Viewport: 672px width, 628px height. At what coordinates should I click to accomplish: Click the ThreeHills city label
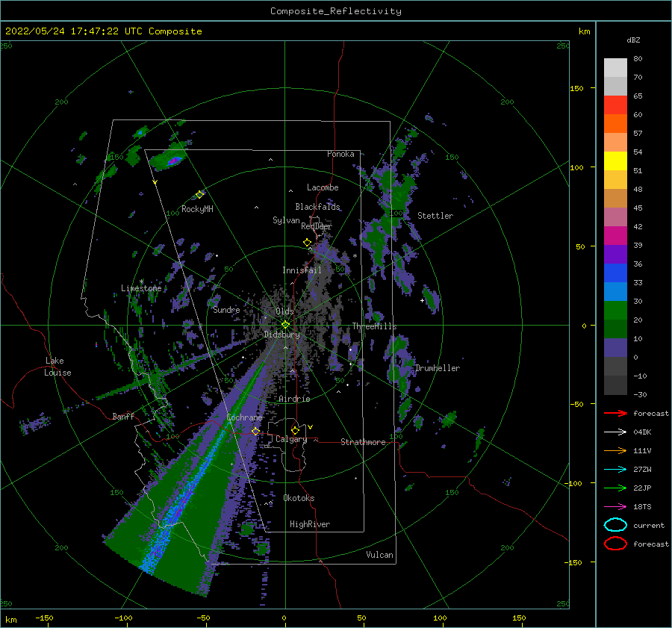click(x=375, y=326)
